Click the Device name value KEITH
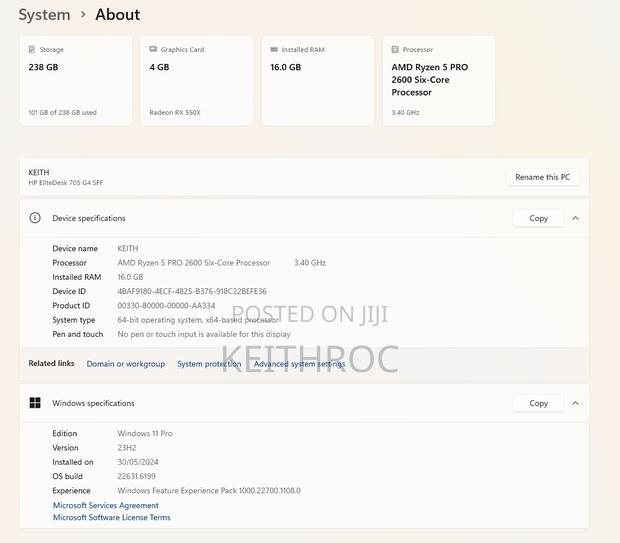Image resolution: width=620 pixels, height=543 pixels. tap(128, 248)
